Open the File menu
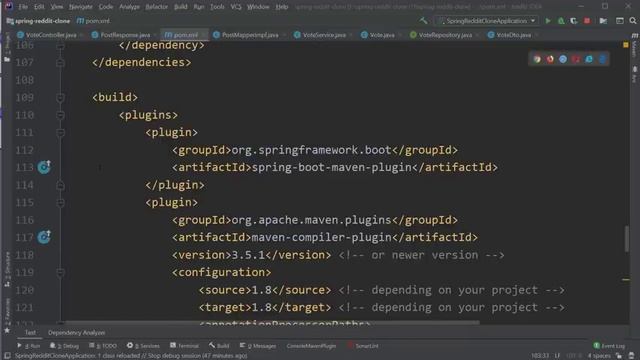640x360 pixels. coord(23,7)
